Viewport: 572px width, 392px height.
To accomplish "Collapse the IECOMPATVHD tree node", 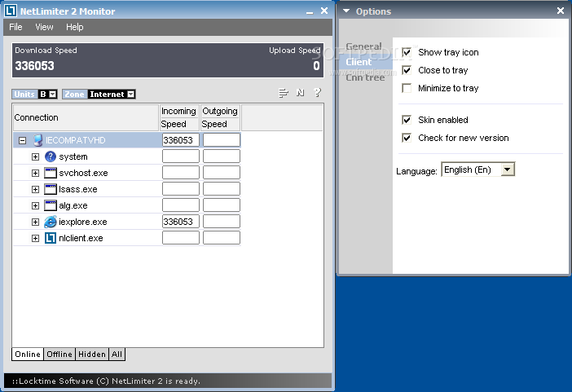I will [x=22, y=140].
